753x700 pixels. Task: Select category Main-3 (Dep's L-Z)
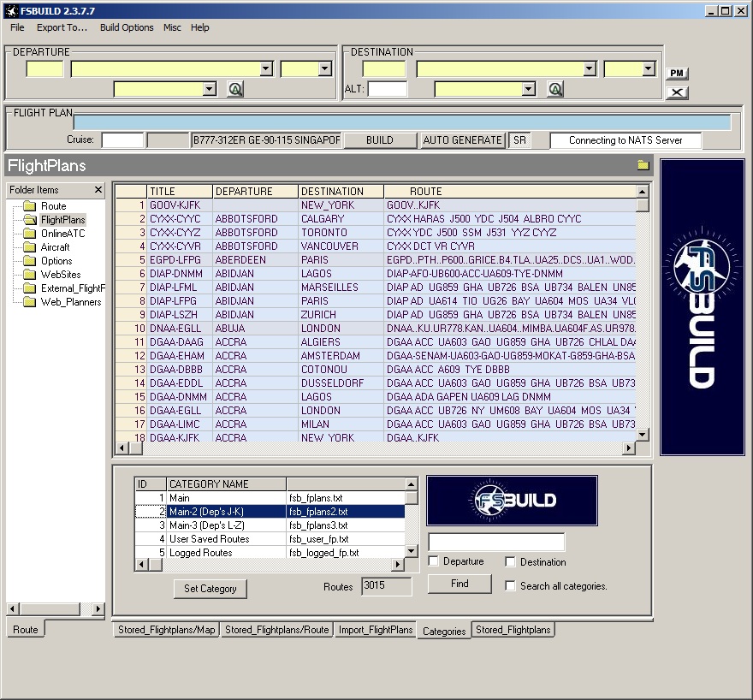[x=270, y=525]
